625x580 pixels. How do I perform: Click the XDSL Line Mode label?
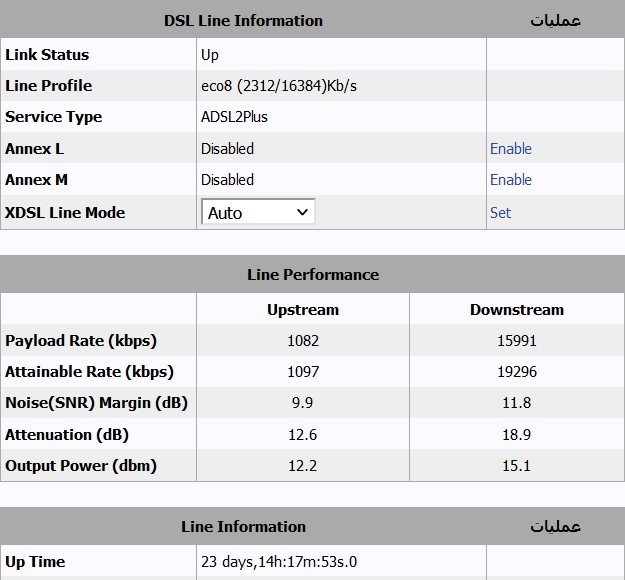[65, 212]
